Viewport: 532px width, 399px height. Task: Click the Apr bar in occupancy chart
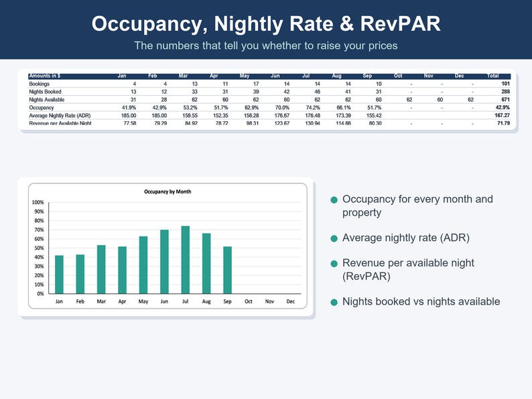click(x=122, y=270)
